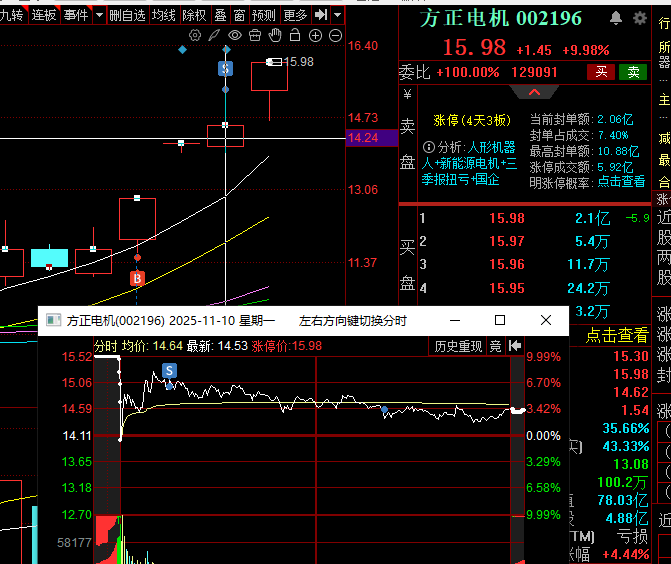Click the back-to-start arrow icon beside 竞
This screenshot has width=671, height=564.
click(x=515, y=346)
